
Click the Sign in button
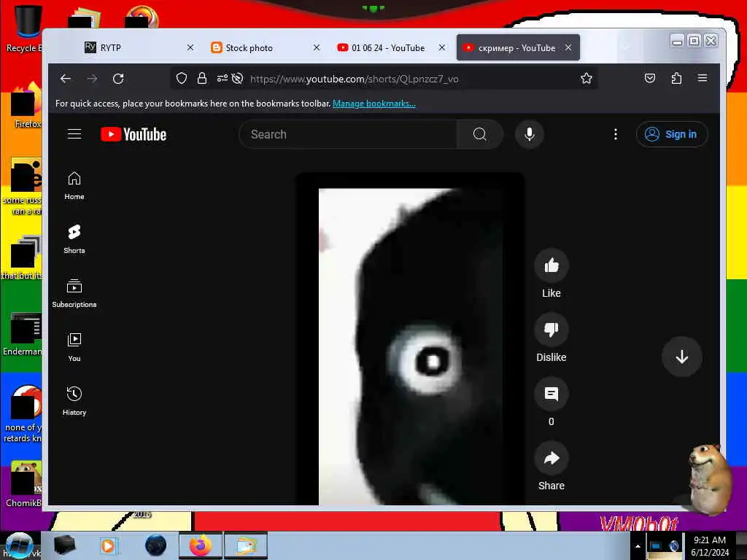pyautogui.click(x=672, y=134)
